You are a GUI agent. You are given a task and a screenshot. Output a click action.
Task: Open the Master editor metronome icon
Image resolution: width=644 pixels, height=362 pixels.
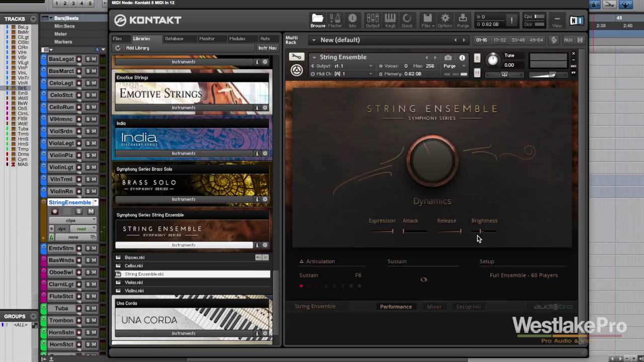point(335,20)
